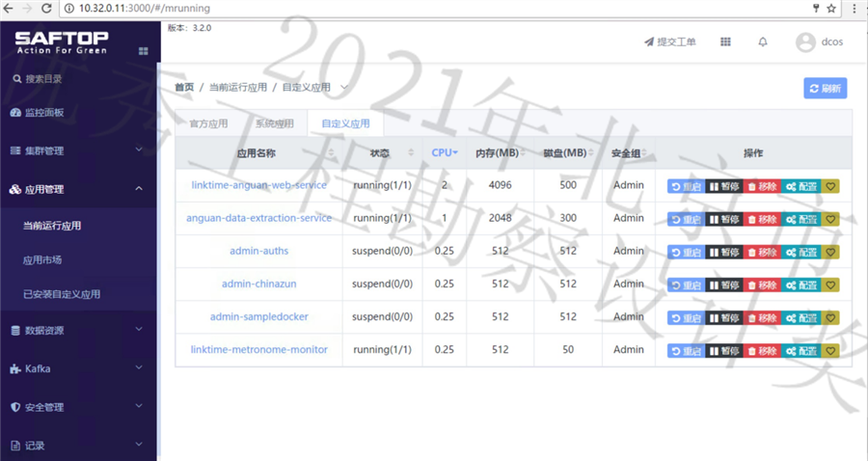Expand the Kafka sidebar menu
The width and height of the screenshot is (868, 461).
pos(77,369)
